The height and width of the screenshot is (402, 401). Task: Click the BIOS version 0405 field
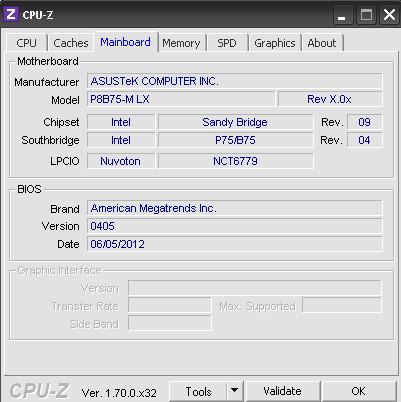click(235, 226)
